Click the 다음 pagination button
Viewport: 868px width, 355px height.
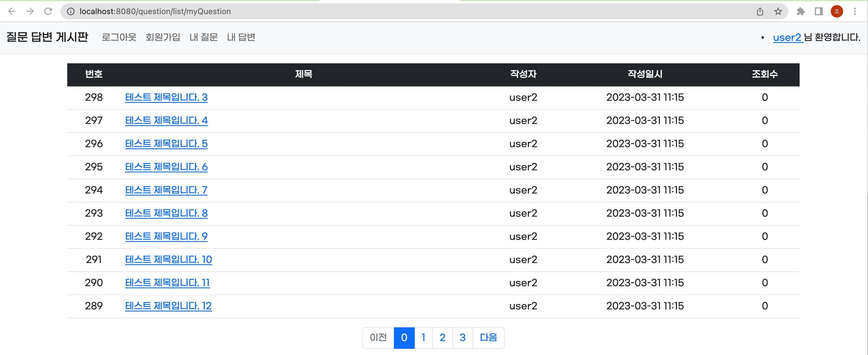[488, 337]
